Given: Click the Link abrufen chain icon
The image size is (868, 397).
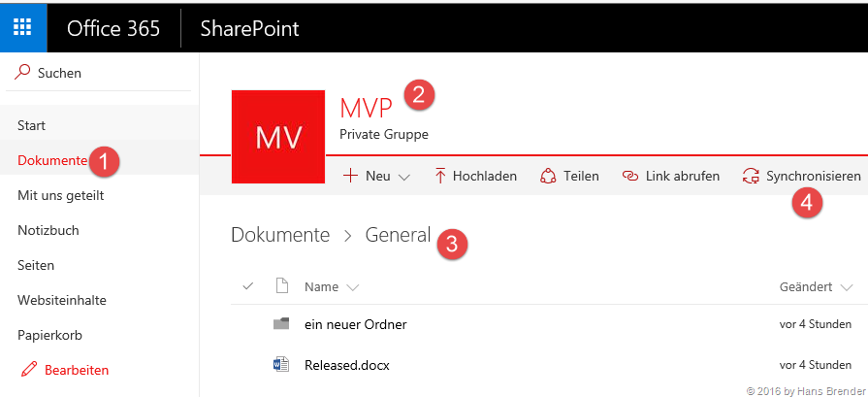Looking at the screenshot, I should pyautogui.click(x=631, y=176).
